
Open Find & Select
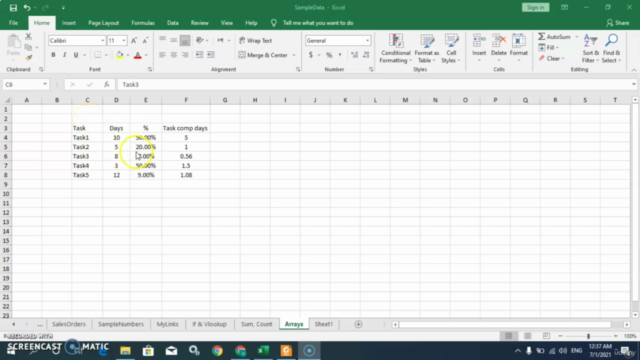pos(611,49)
